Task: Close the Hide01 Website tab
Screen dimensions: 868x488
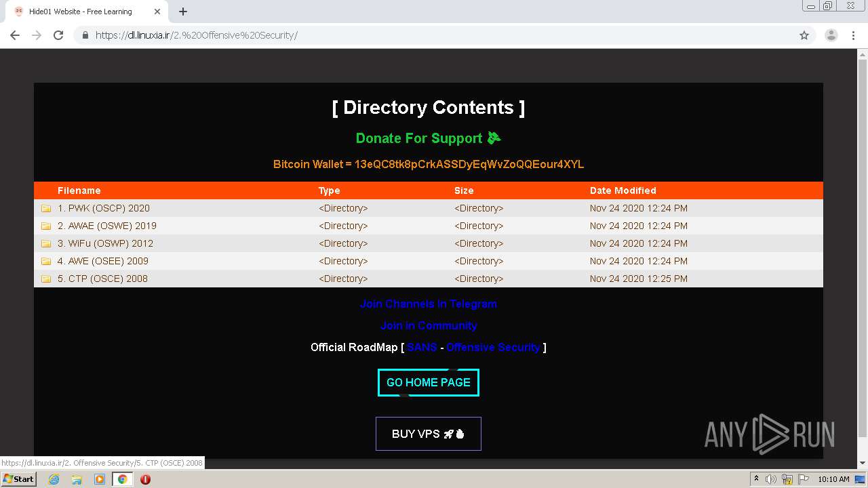Action: point(157,12)
